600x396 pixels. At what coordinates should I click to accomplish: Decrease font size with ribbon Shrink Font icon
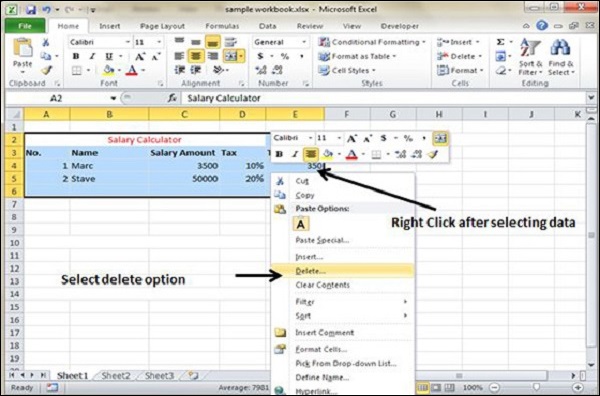pyautogui.click(x=156, y=57)
